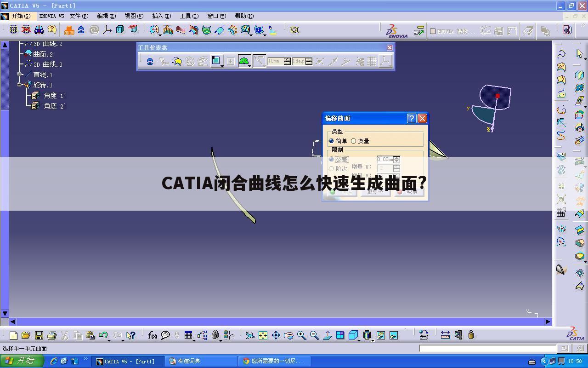Click the orange blocks icon in top toolbar

[x=69, y=30]
